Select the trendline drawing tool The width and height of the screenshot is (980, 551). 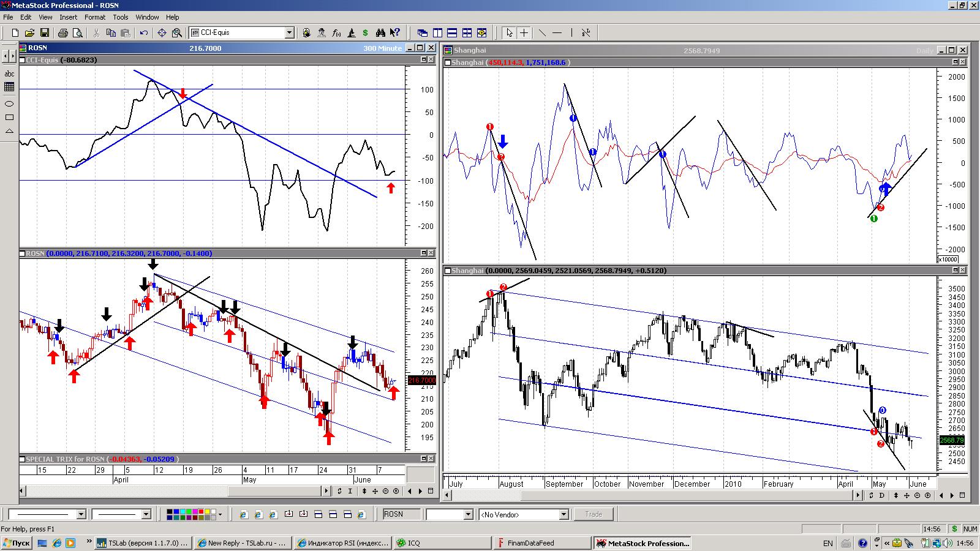tap(542, 33)
